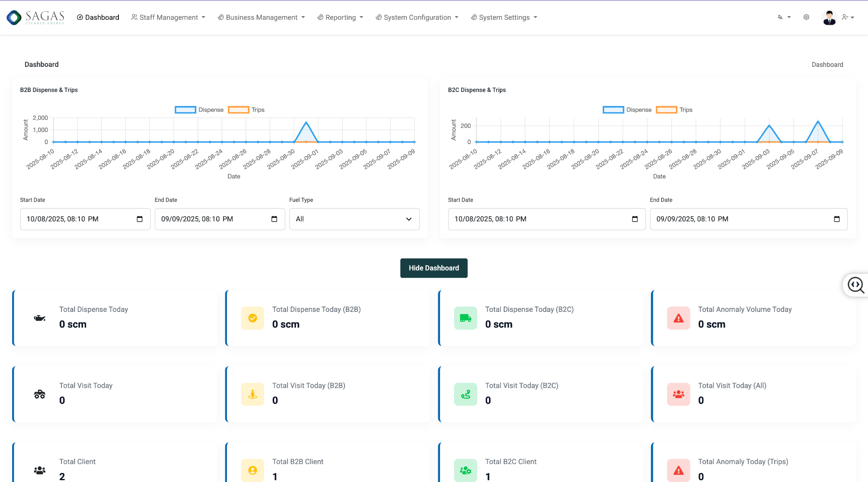Viewport: 868px width, 482px height.
Task: Click the user avatar picture
Action: click(829, 18)
